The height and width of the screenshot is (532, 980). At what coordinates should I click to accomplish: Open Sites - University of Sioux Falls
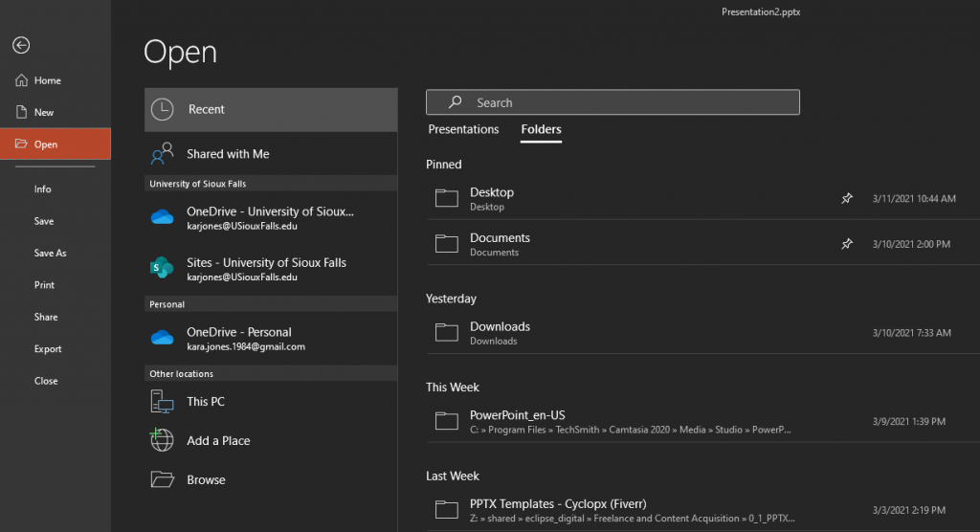[266, 262]
